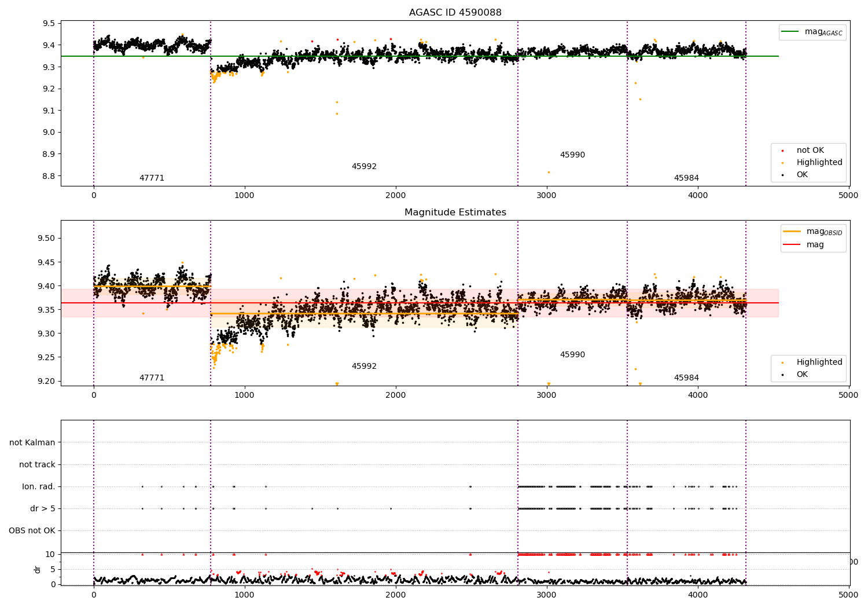Click the 'Ion. rad.' axis label

39,486
